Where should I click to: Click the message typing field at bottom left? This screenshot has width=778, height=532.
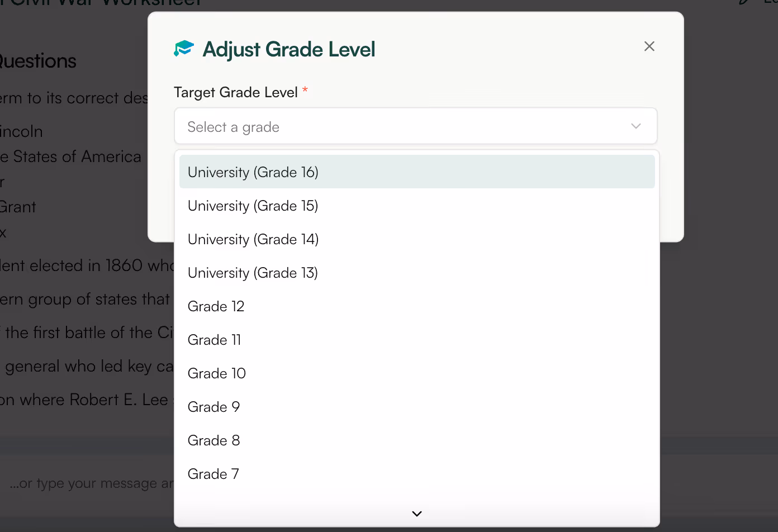coord(84,483)
